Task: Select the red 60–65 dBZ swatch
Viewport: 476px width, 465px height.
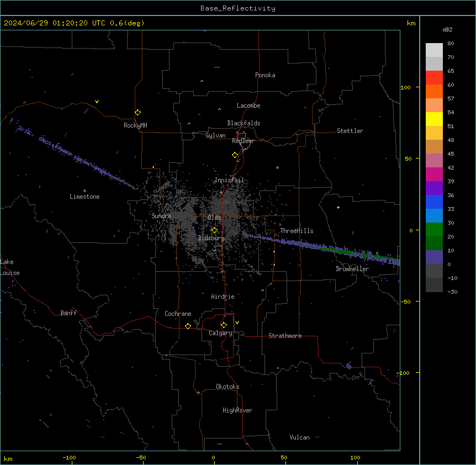Action: [x=434, y=78]
